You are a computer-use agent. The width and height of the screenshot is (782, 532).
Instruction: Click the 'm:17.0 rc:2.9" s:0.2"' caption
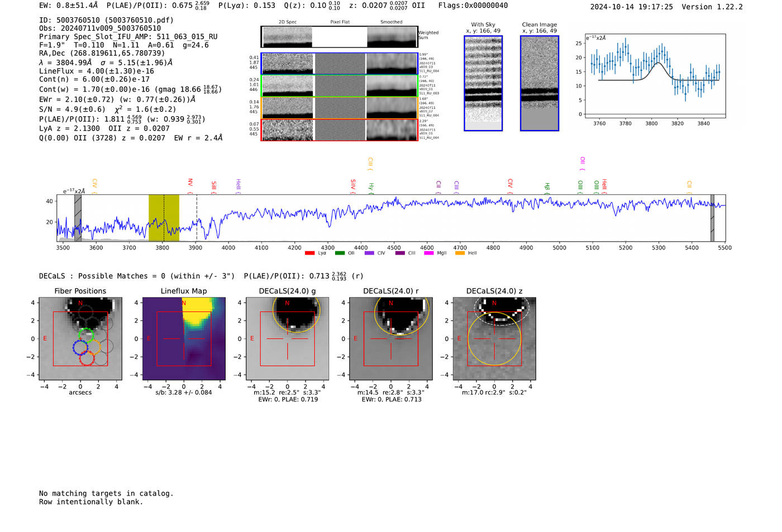pyautogui.click(x=494, y=392)
